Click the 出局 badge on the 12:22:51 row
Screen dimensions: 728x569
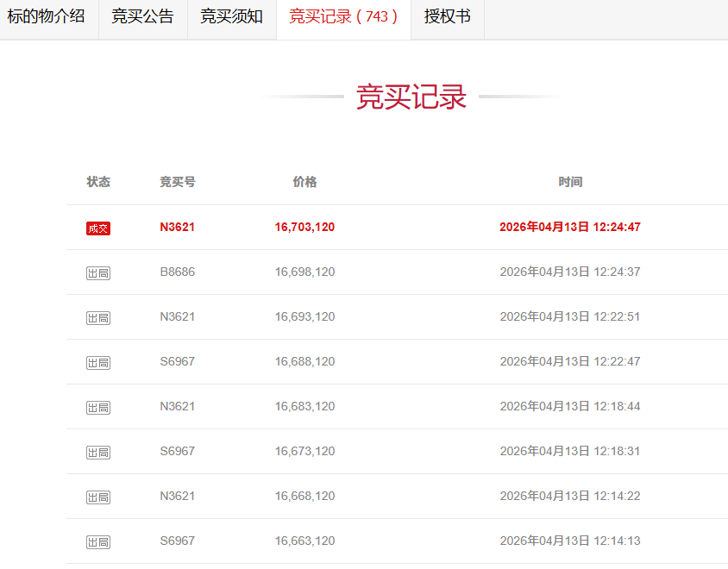(97, 316)
